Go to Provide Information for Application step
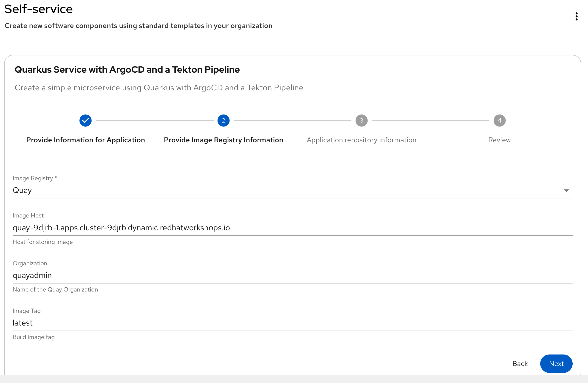Viewport: 588px width, 383px height. pos(85,140)
